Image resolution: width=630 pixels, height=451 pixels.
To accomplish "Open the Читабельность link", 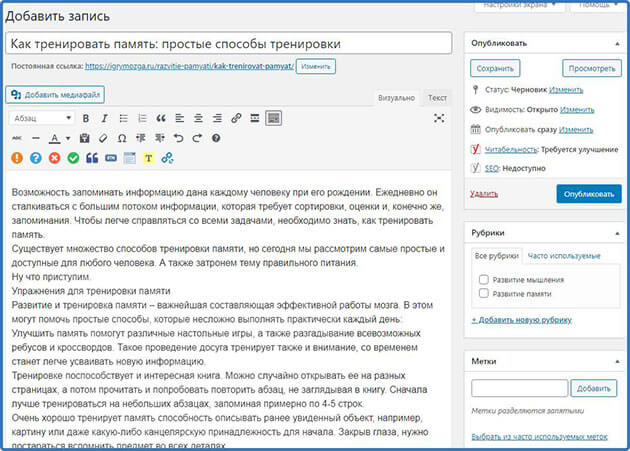I will click(x=511, y=150).
